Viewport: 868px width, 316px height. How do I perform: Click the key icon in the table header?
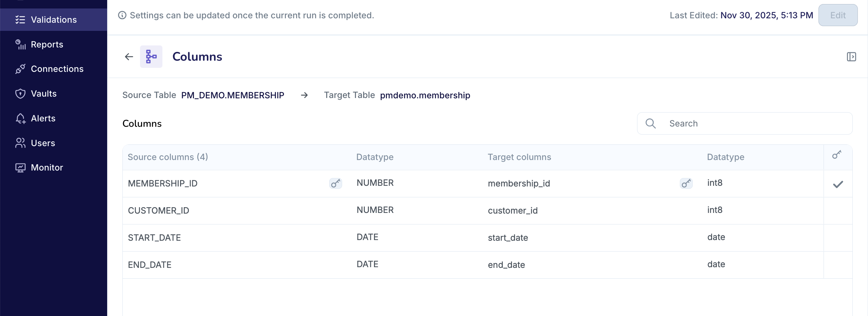837,155
